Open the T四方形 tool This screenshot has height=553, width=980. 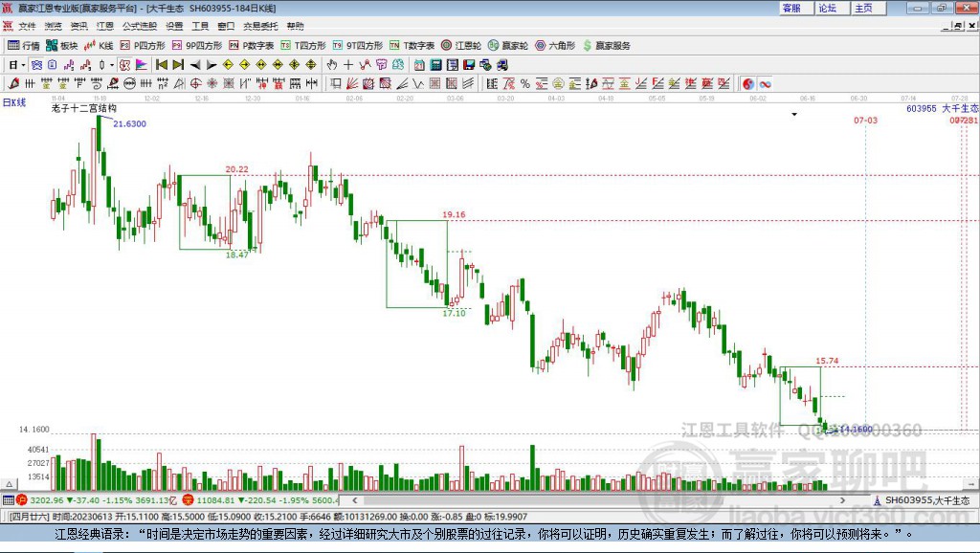click(x=303, y=46)
